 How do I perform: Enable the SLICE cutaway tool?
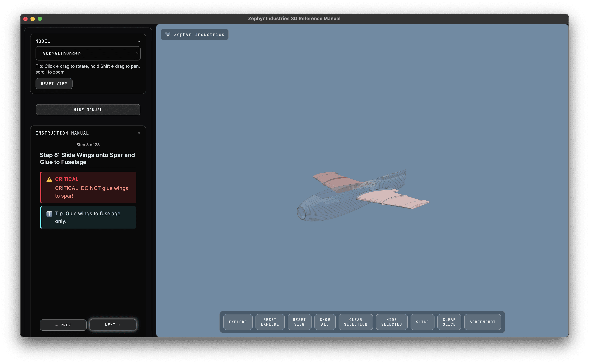point(422,322)
